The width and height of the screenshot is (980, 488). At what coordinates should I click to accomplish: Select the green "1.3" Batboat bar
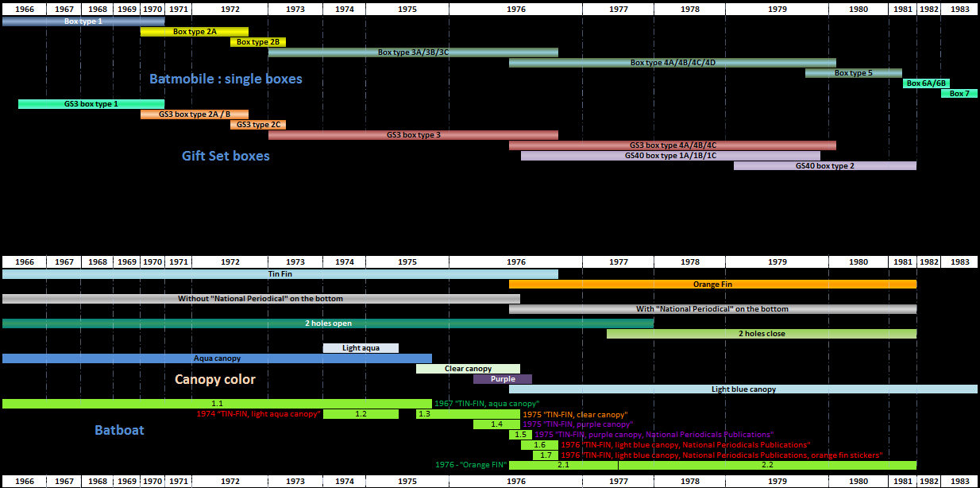click(x=468, y=414)
